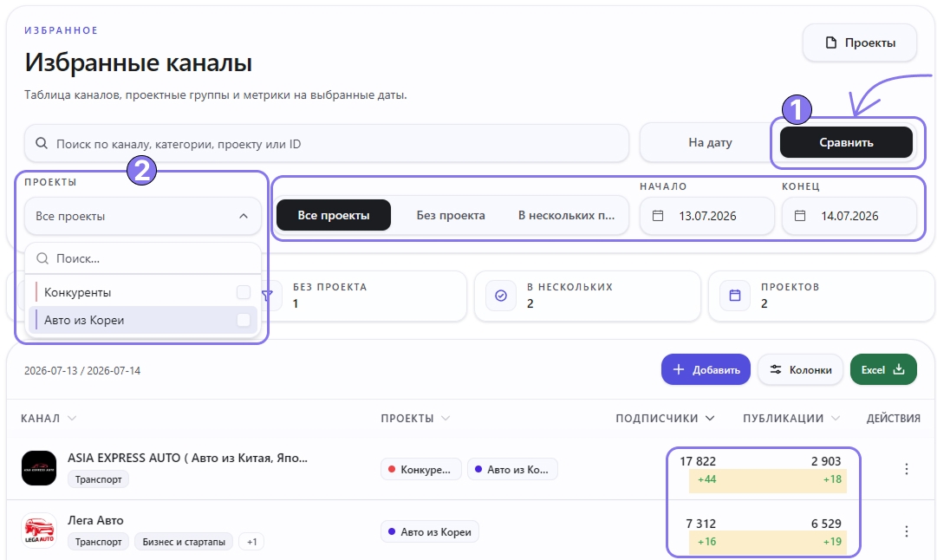Click download icon in Excel button
Image resolution: width=937 pixels, height=560 pixels.
[899, 369]
